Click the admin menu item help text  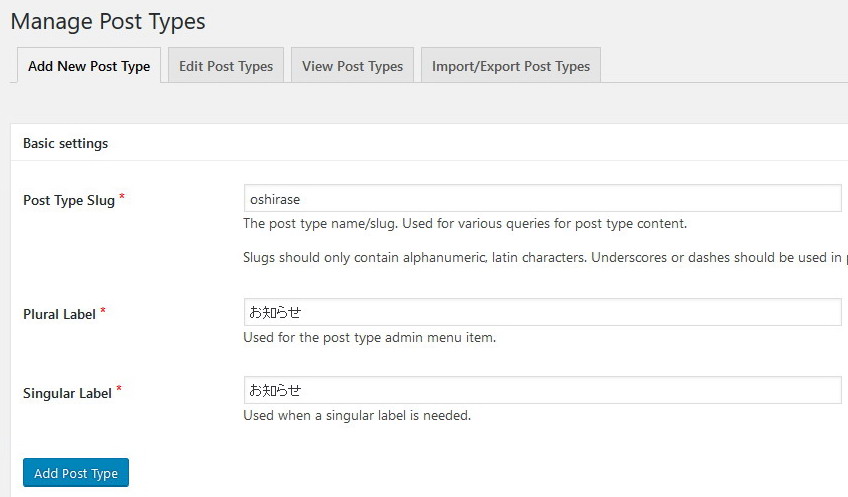coord(369,337)
